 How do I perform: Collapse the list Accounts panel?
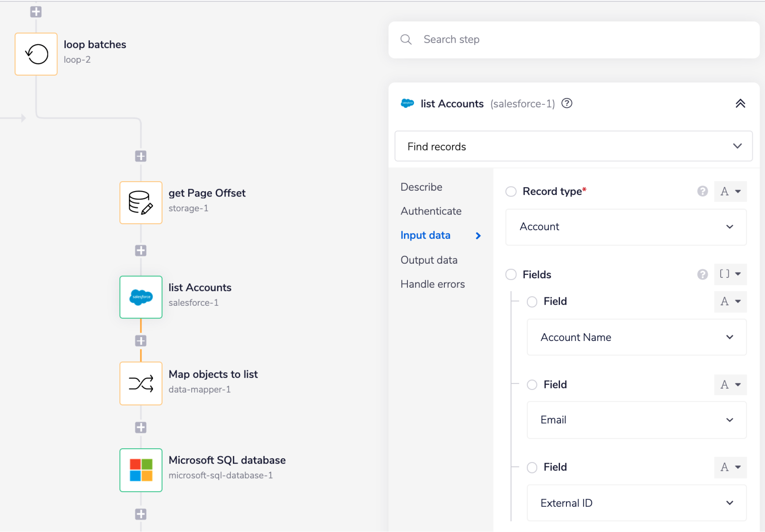[x=741, y=103]
